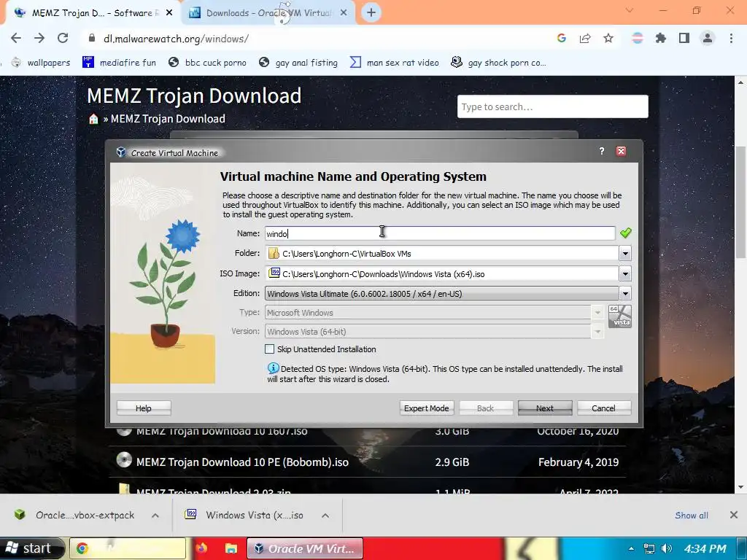Click the browser back arrow
This screenshot has width=747, height=560.
point(16,38)
